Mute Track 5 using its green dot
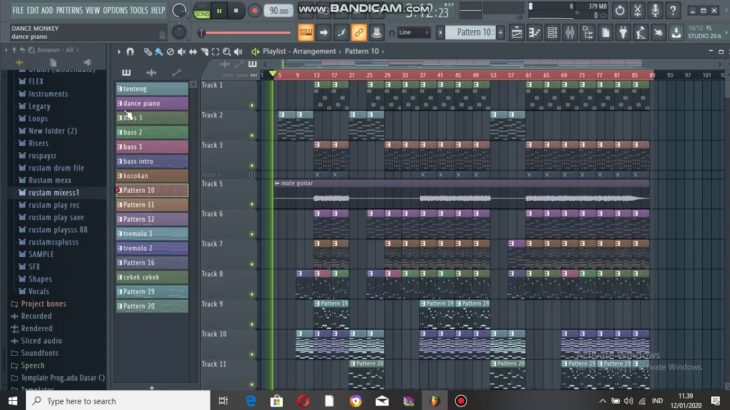Screen dimensions: 730x410 tap(252, 204)
